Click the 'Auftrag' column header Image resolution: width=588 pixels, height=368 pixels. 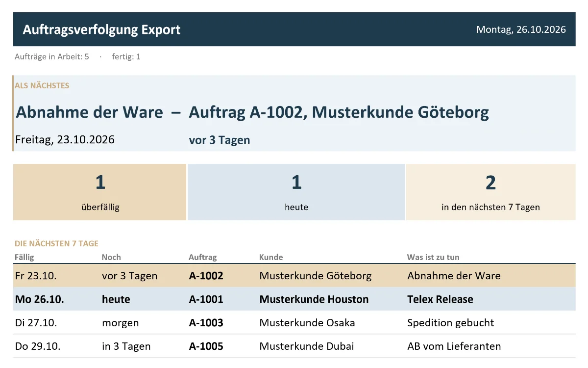click(203, 257)
